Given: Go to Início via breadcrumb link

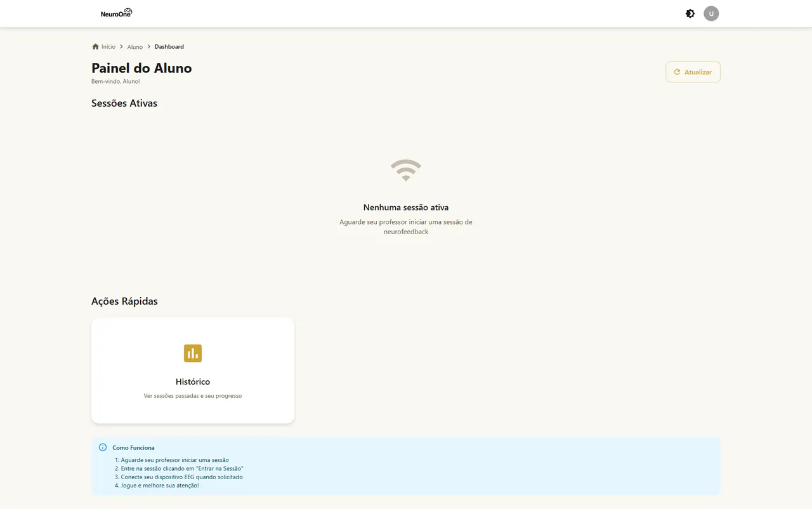Looking at the screenshot, I should [108, 46].
